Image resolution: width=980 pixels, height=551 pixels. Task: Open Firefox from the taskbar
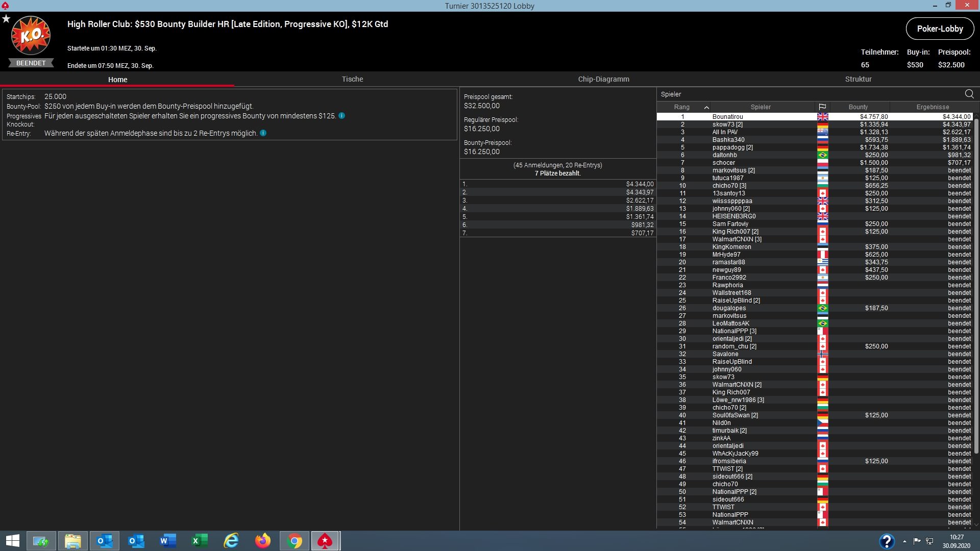pyautogui.click(x=263, y=541)
